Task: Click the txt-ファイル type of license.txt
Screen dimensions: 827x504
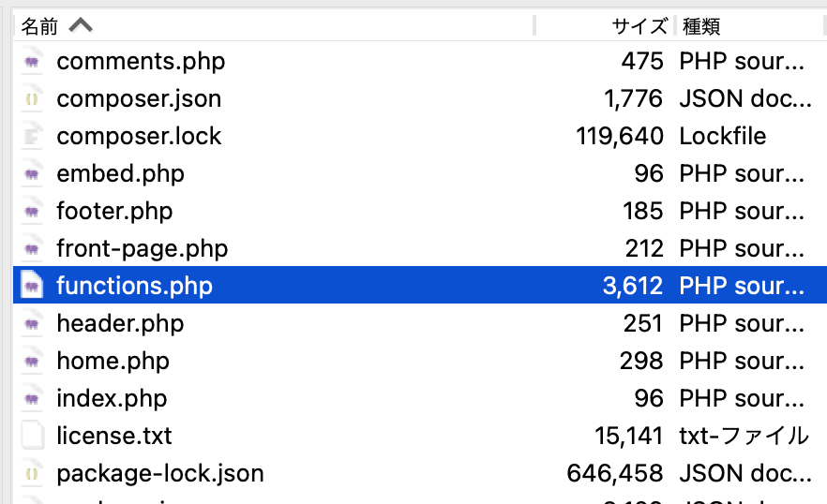Action: 744,437
